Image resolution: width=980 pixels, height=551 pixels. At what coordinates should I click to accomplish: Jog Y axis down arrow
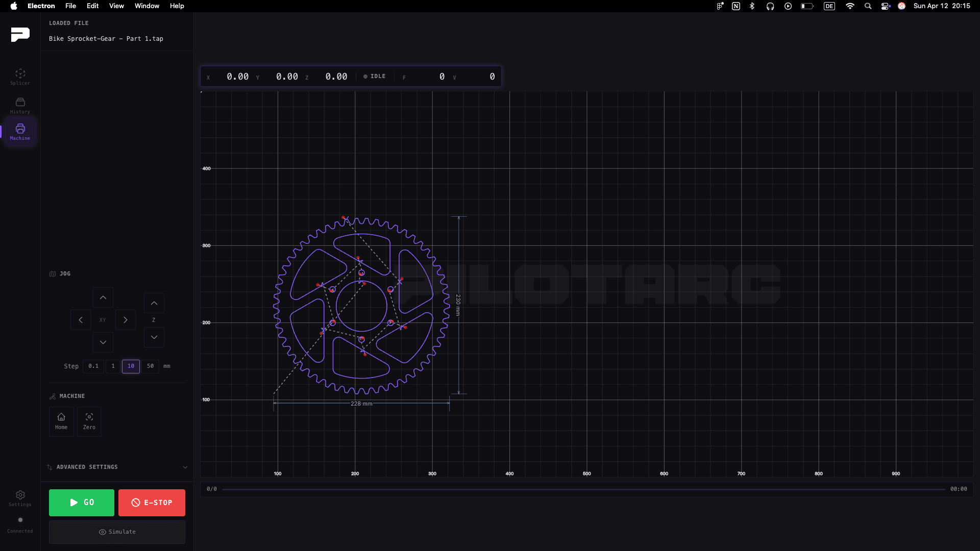pyautogui.click(x=103, y=342)
